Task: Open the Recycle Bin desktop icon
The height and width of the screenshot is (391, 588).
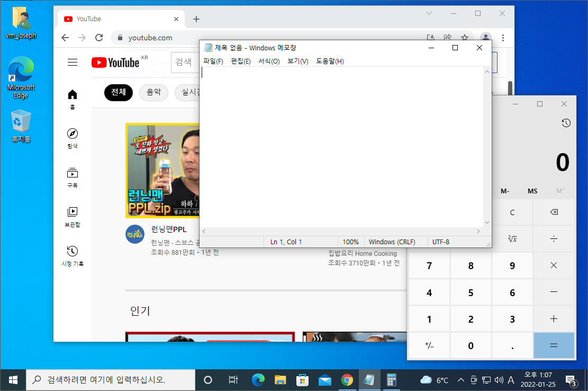Action: 21,126
